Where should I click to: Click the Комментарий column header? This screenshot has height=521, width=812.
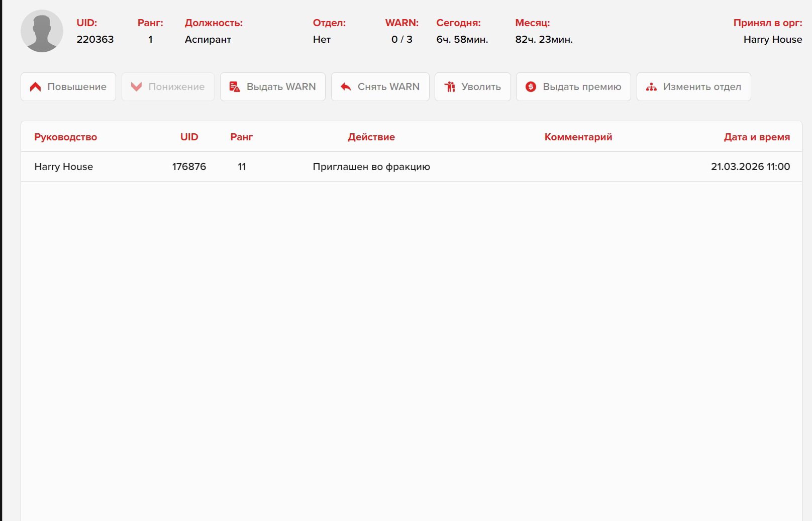578,137
